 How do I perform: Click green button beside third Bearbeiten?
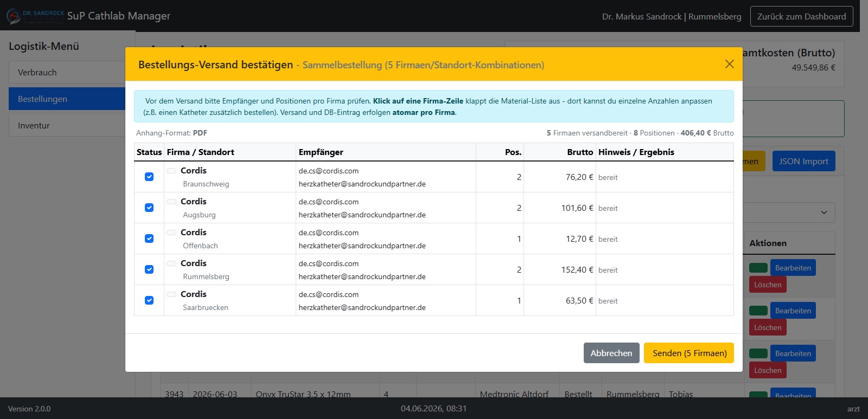(758, 353)
